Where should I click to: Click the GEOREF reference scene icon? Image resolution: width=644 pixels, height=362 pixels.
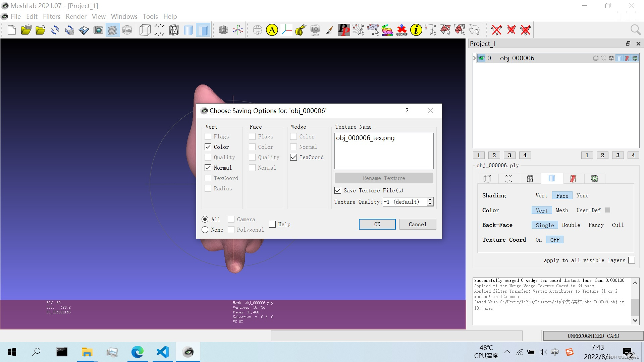401,30
